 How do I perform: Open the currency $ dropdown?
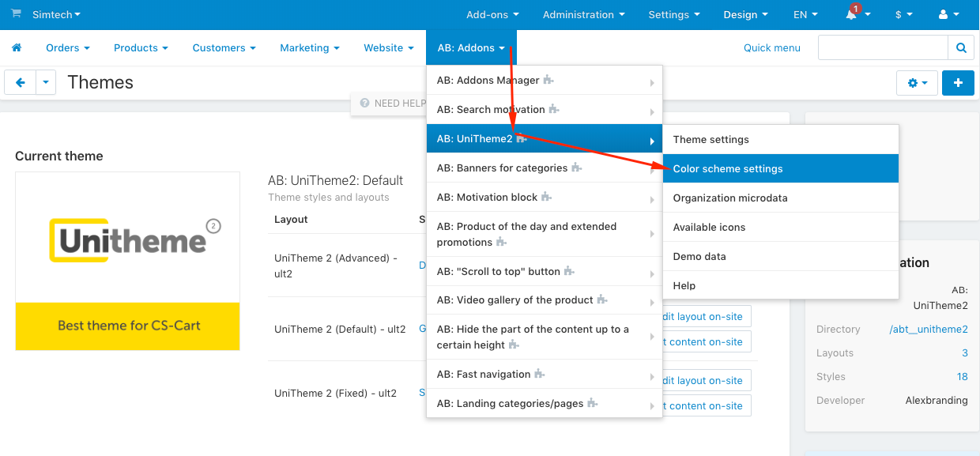point(904,14)
